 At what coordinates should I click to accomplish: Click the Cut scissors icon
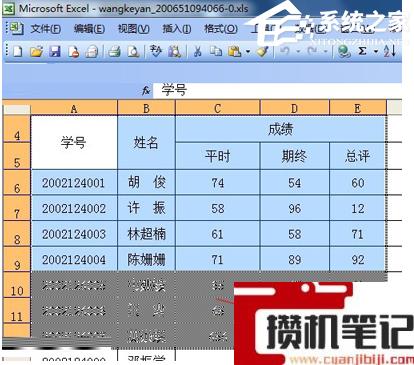(198, 52)
